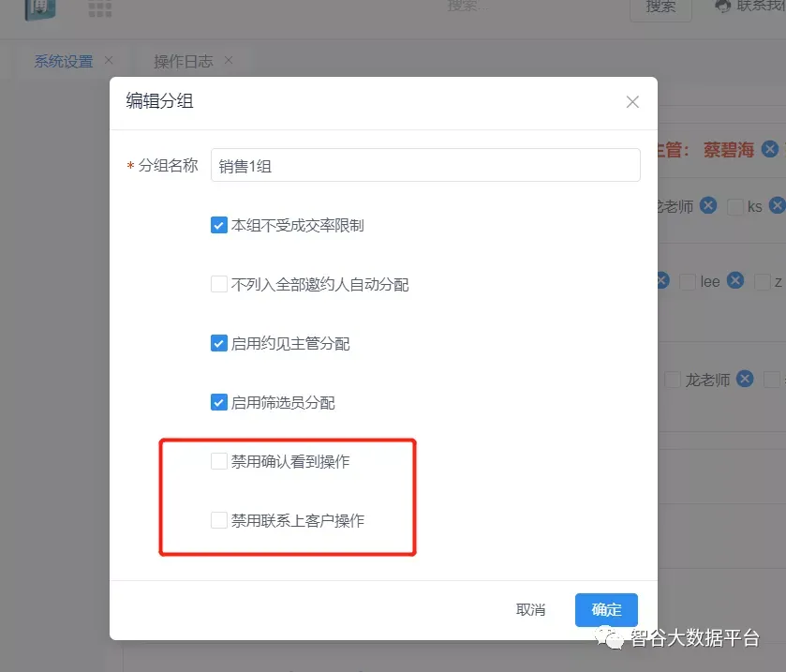
Task: Click the 取消 button
Action: (530, 609)
